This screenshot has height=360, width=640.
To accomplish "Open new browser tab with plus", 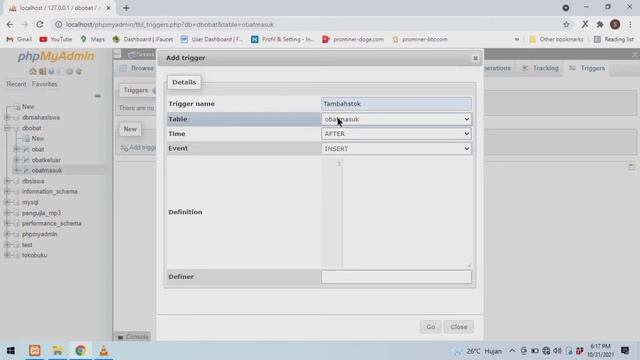I will pyautogui.click(x=126, y=8).
